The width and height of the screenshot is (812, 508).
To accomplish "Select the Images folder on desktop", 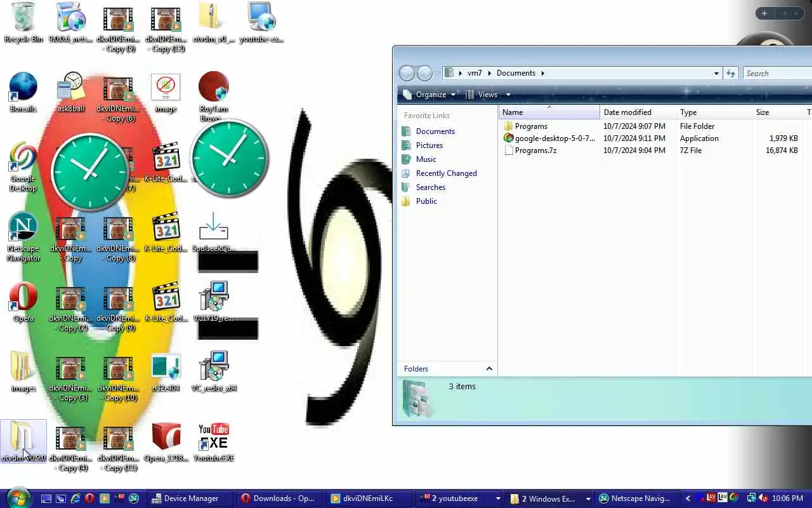I will 23,371.
